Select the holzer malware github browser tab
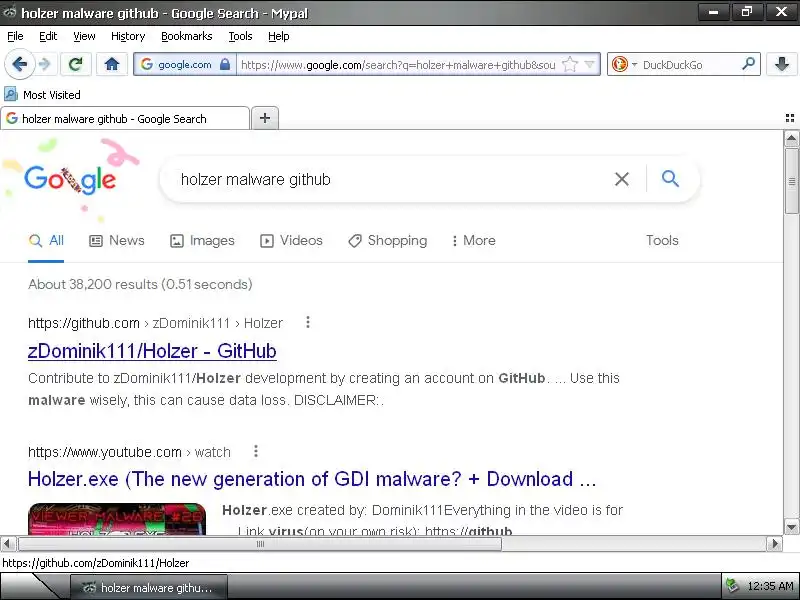Image resolution: width=800 pixels, height=600 pixels. (125, 118)
